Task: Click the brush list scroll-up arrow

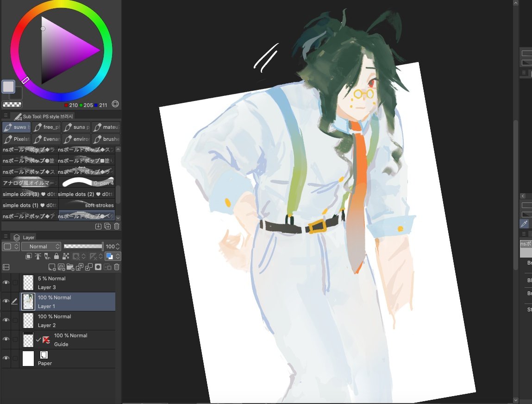Action: [118, 149]
